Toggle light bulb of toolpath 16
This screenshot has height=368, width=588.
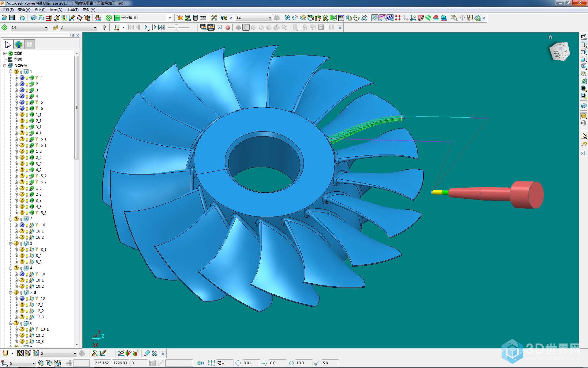click(27, 225)
